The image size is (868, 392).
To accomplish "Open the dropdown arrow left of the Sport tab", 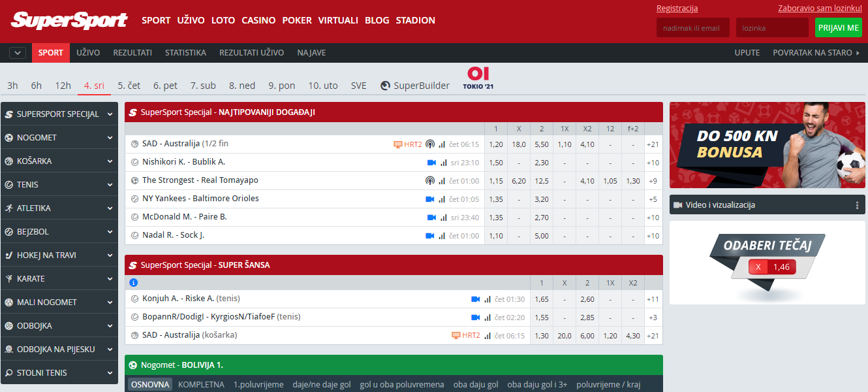I will 18,53.
